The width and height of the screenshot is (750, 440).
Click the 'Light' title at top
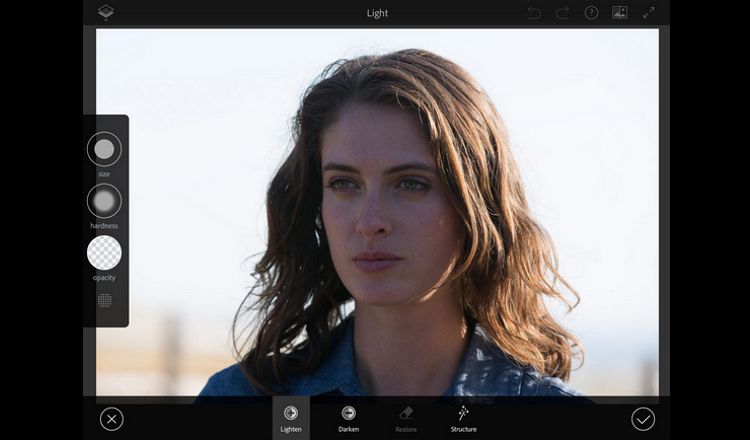tap(378, 13)
